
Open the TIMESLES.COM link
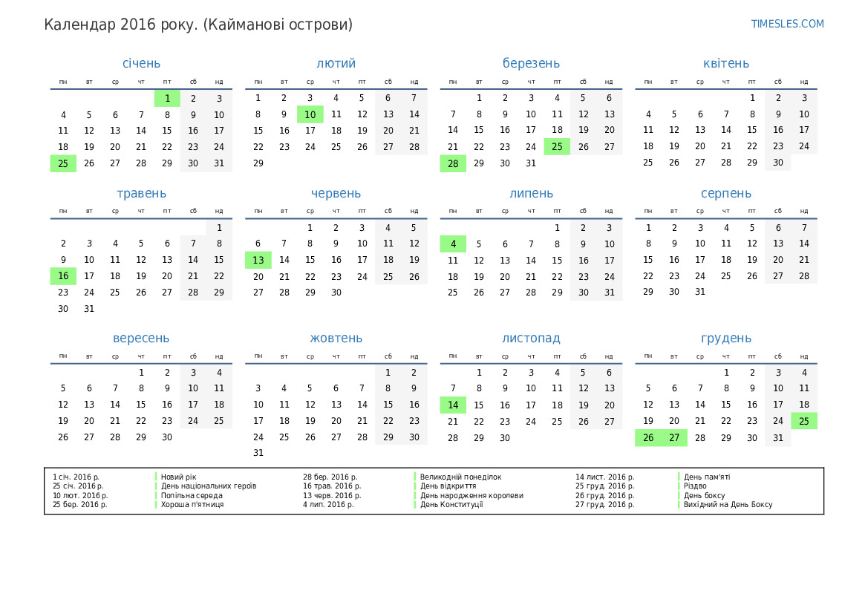787,24
